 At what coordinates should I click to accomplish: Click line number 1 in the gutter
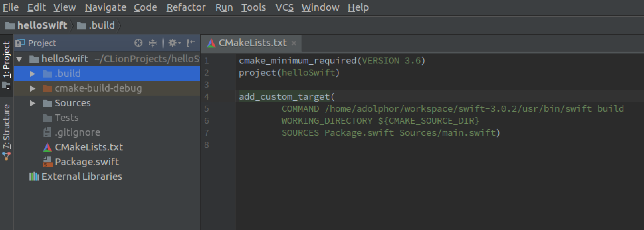[207, 61]
